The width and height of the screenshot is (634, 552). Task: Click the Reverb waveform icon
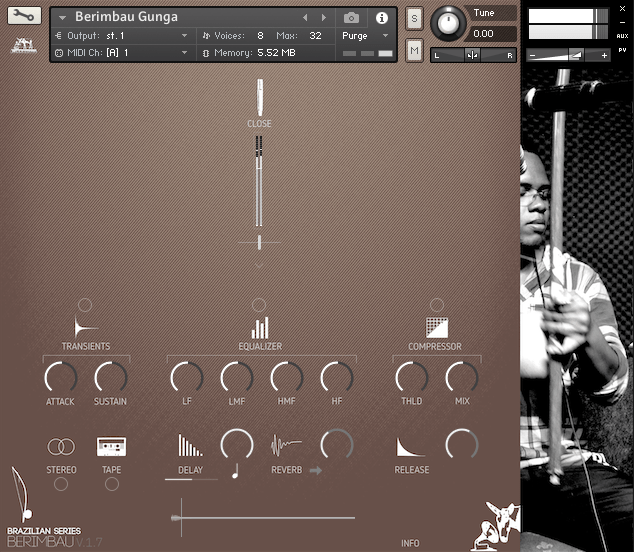[286, 446]
